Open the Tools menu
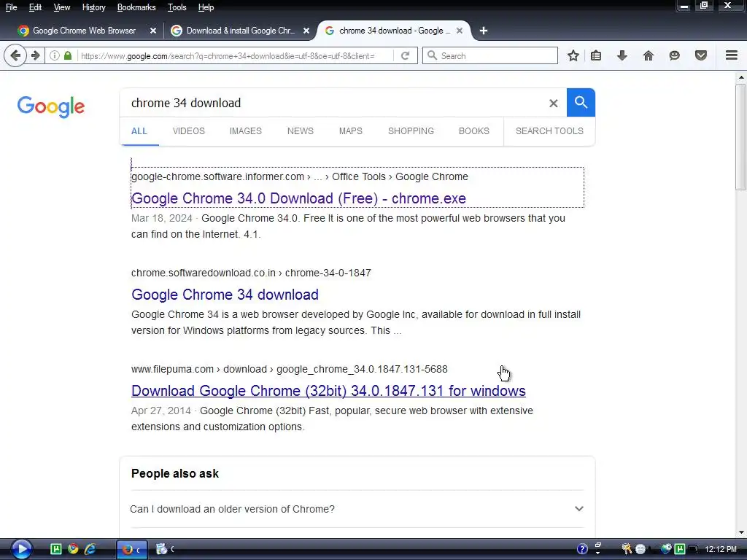747x560 pixels. (x=177, y=7)
